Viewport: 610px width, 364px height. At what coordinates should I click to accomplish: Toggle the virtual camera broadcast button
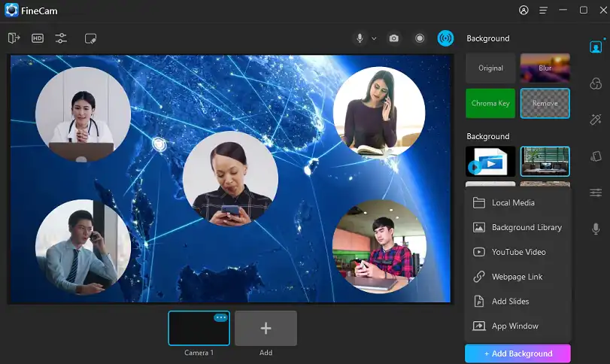pyautogui.click(x=445, y=38)
